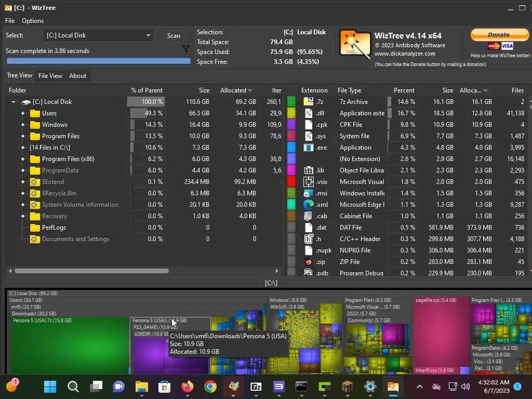Viewport: 532px width, 399px height.
Task: Open 7-Zip from the taskbar
Action: (256, 386)
